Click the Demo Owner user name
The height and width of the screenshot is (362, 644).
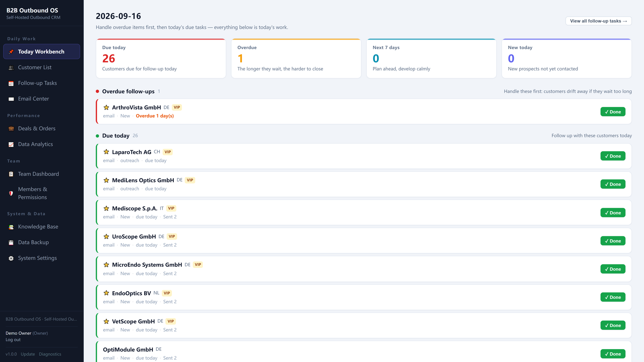point(19,333)
